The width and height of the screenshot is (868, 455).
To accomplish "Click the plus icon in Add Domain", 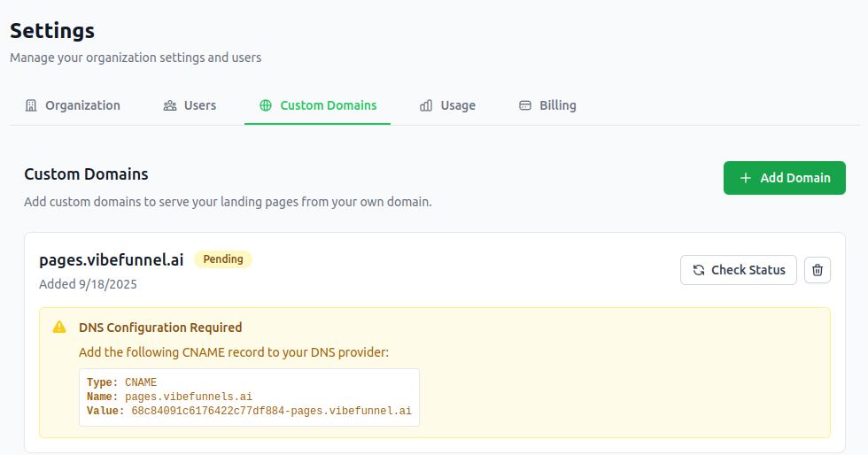I will tap(746, 178).
